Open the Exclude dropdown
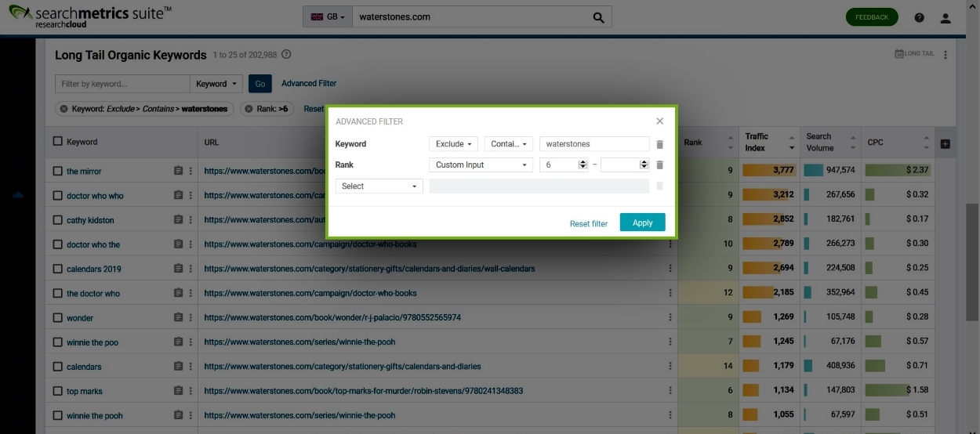 (x=453, y=144)
